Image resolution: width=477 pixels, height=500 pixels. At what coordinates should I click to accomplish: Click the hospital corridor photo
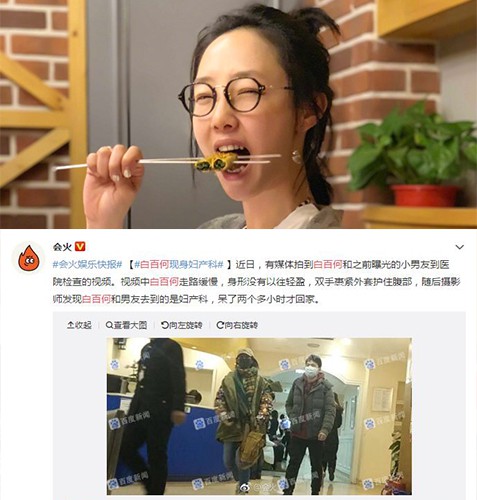click(x=259, y=416)
